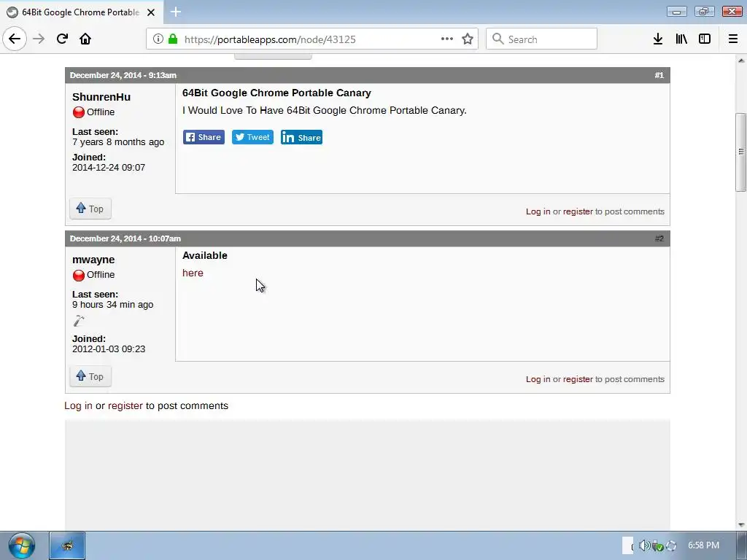Share the post on LinkedIn
Screen dimensions: 747x560
[x=301, y=137]
